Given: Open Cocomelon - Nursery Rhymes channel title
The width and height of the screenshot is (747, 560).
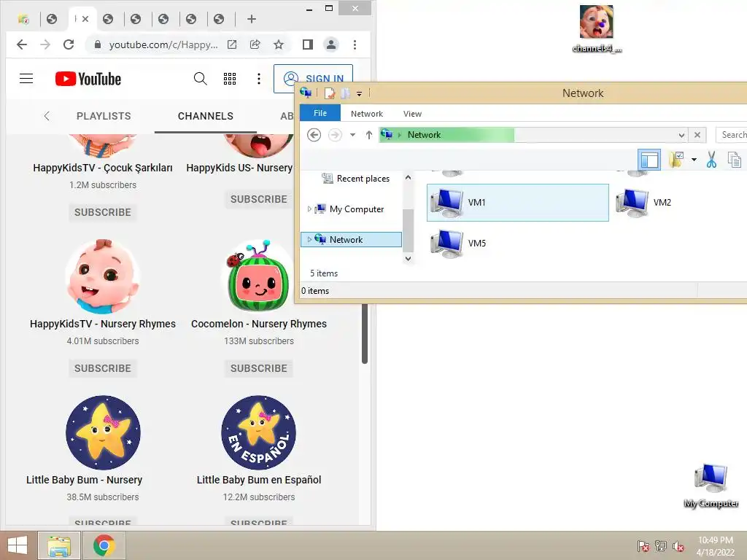Looking at the screenshot, I should 259,324.
